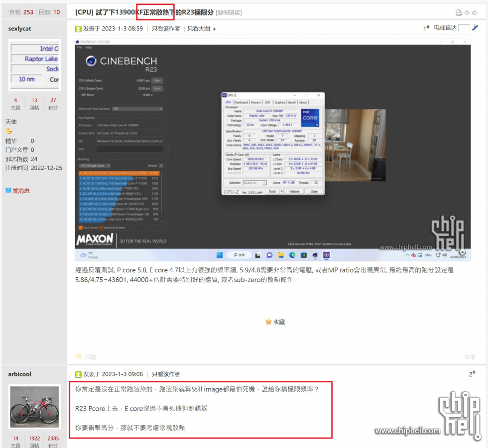488x448 pixels.
Task: Open Microsoft Edge icon in embedded taskbar
Action: 292,255
